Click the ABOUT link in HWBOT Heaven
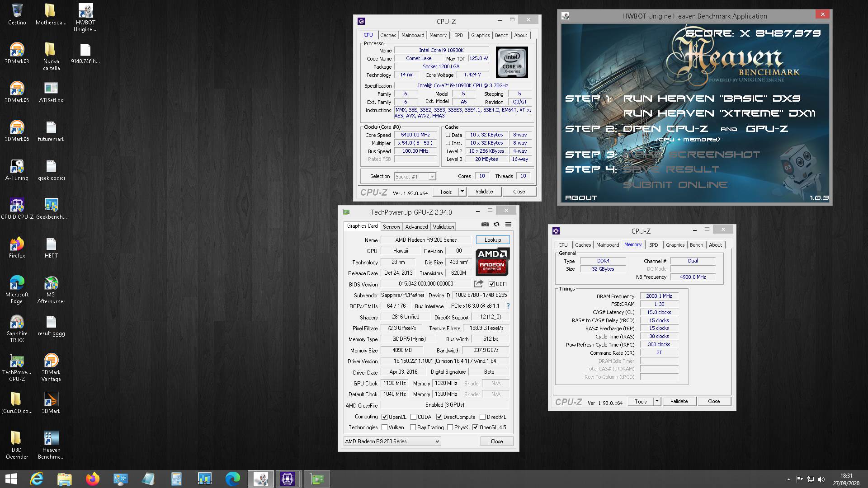This screenshot has height=488, width=868. (x=581, y=198)
